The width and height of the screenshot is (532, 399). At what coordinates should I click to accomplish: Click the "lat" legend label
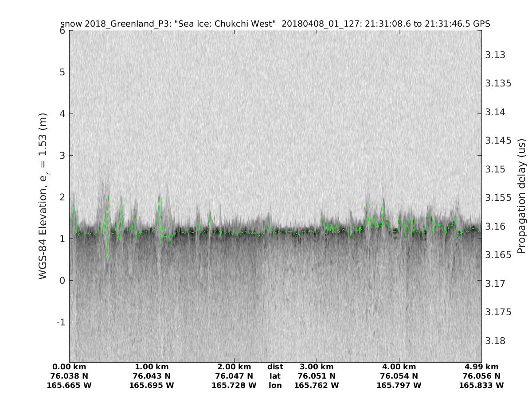click(275, 376)
